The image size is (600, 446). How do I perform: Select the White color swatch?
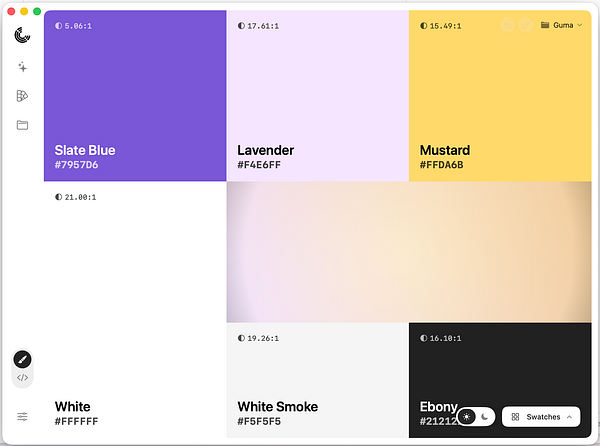point(135,309)
